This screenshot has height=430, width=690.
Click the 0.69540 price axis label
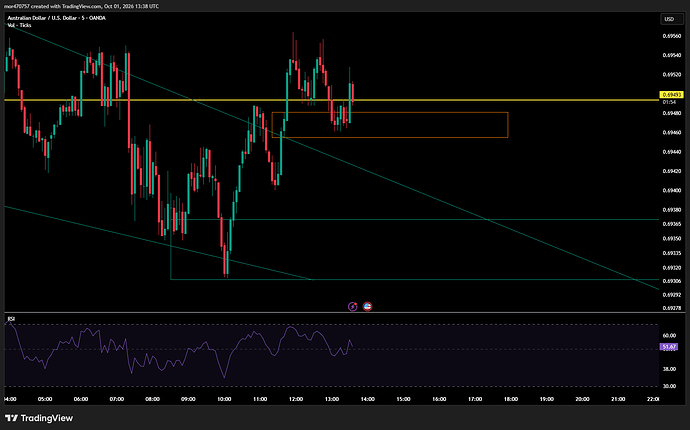pyautogui.click(x=672, y=55)
